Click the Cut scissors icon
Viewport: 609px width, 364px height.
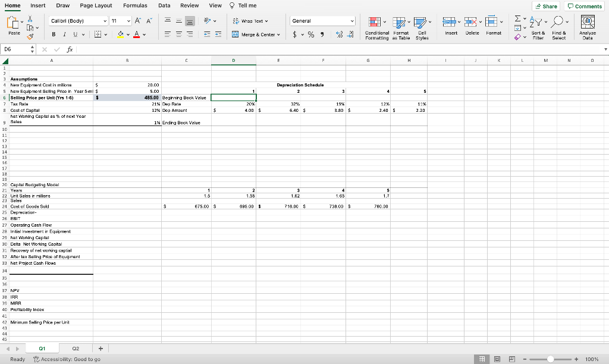[30, 18]
